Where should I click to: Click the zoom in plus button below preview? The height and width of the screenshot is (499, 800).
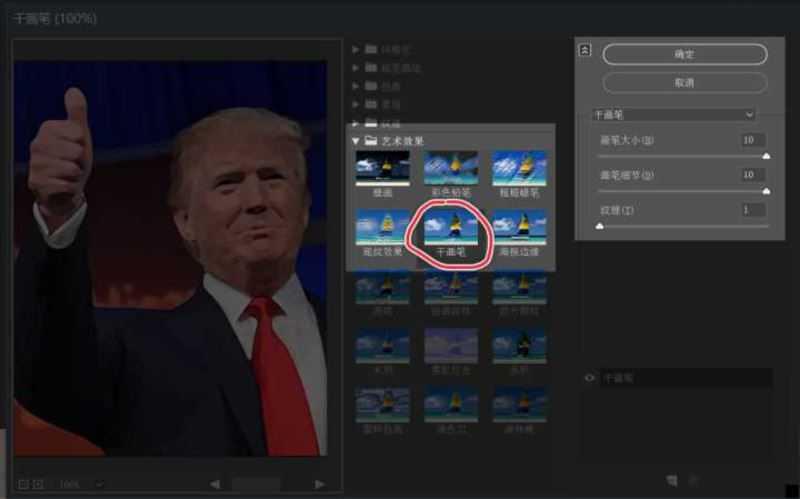point(39,484)
